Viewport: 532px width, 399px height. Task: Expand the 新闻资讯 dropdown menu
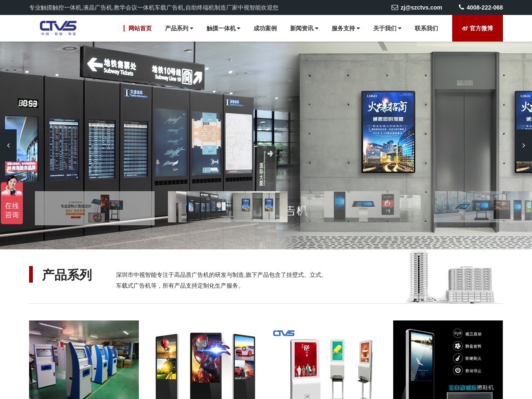(304, 28)
